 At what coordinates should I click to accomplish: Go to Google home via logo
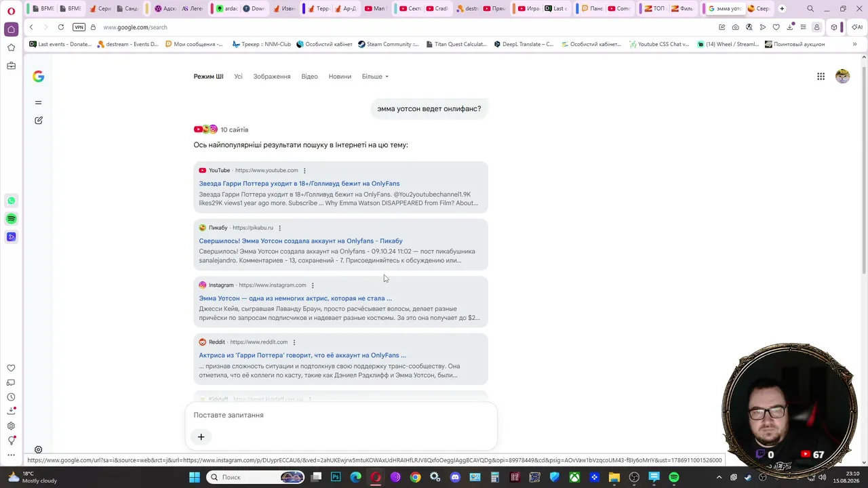pyautogui.click(x=39, y=77)
